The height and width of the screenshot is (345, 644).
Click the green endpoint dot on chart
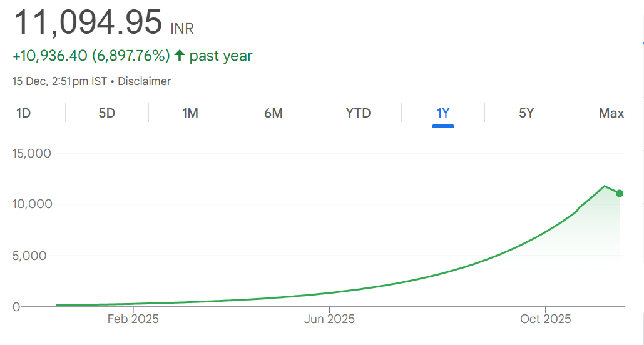[620, 193]
